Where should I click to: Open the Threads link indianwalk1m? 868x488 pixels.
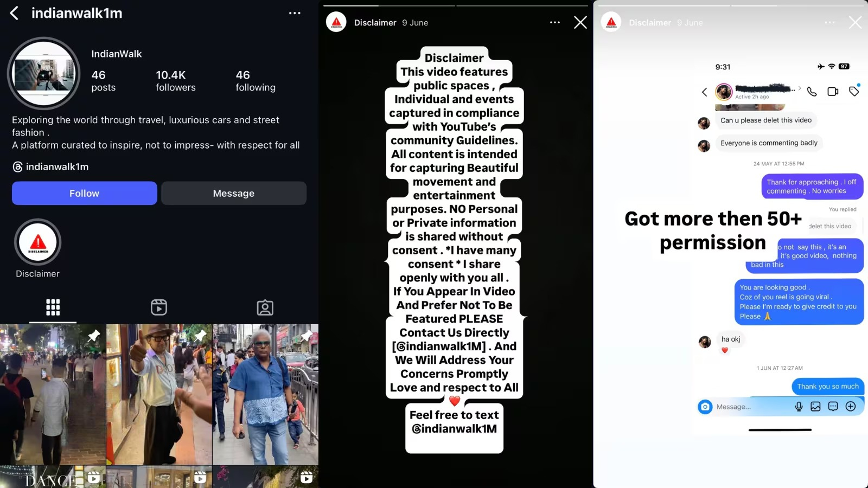[50, 167]
